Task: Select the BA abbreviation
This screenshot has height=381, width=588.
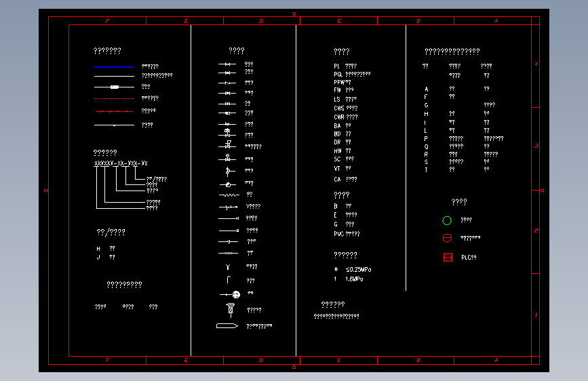Action: pos(337,126)
